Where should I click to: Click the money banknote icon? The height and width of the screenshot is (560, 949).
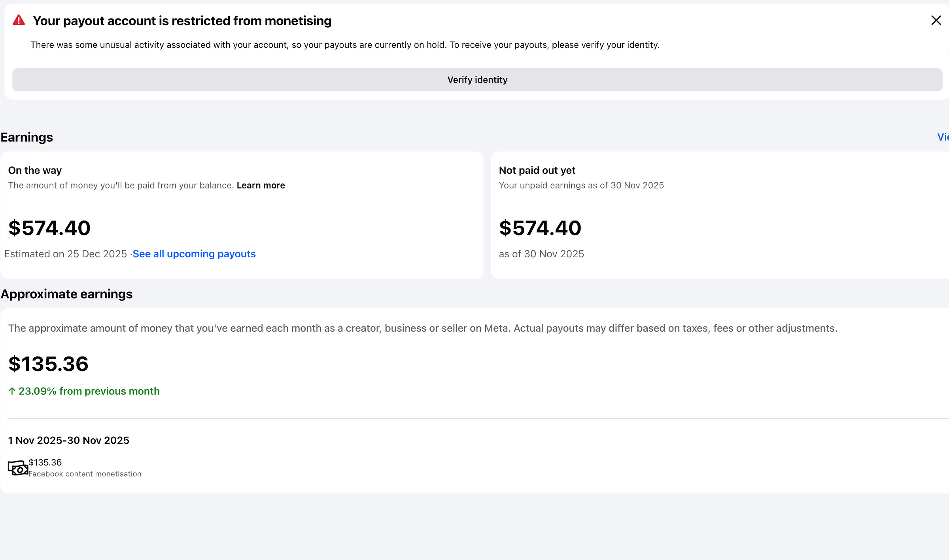pos(18,468)
